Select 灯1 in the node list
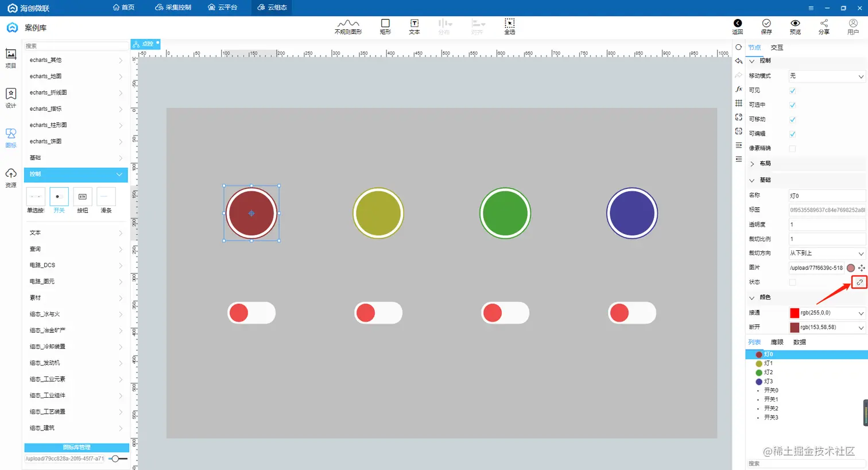This screenshot has height=470, width=868. point(807,363)
